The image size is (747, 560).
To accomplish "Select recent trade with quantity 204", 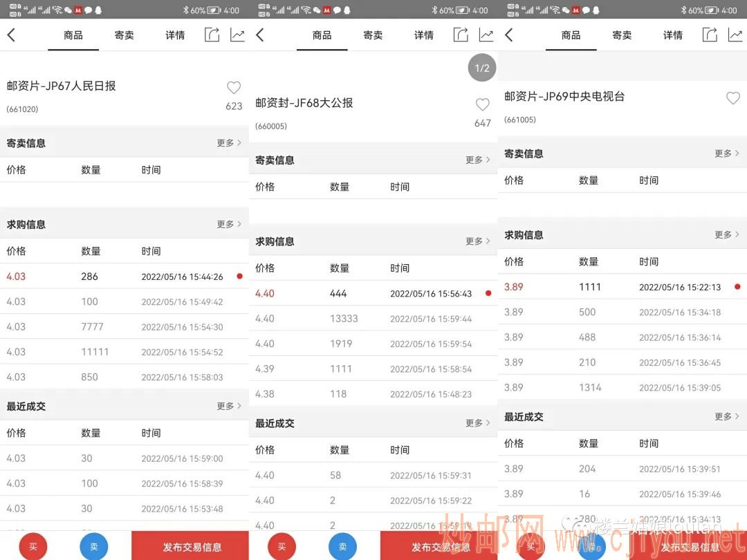I will click(622, 469).
